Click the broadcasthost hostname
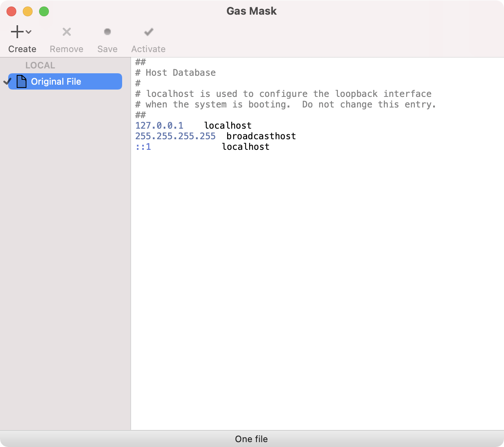This screenshot has height=447, width=504. (261, 136)
